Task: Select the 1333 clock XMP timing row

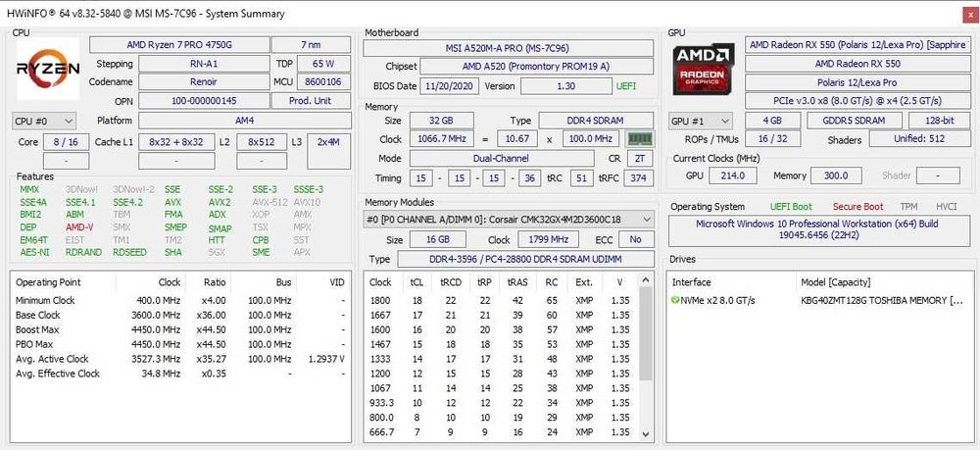Action: pos(502,359)
